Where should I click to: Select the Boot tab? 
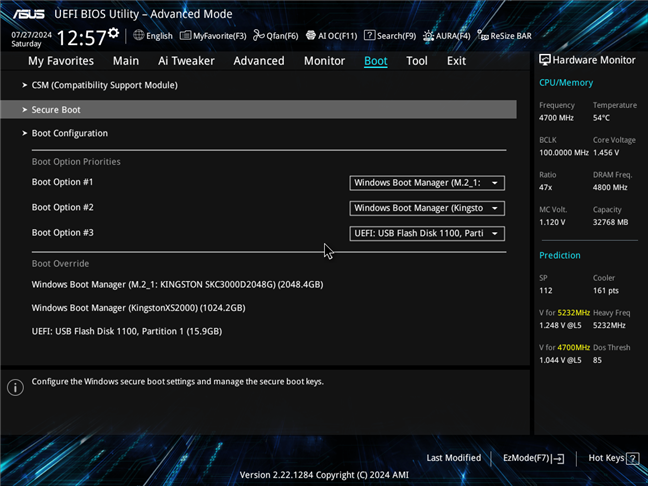click(x=376, y=61)
